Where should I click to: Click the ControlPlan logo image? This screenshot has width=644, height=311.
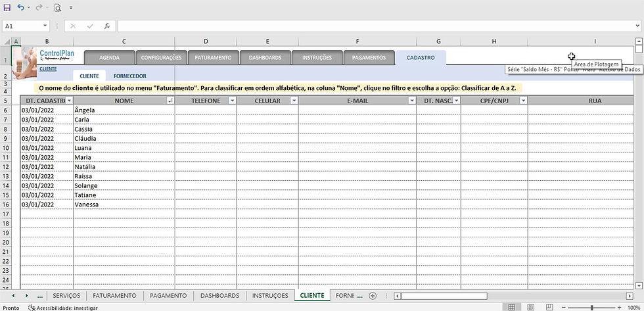click(x=57, y=54)
